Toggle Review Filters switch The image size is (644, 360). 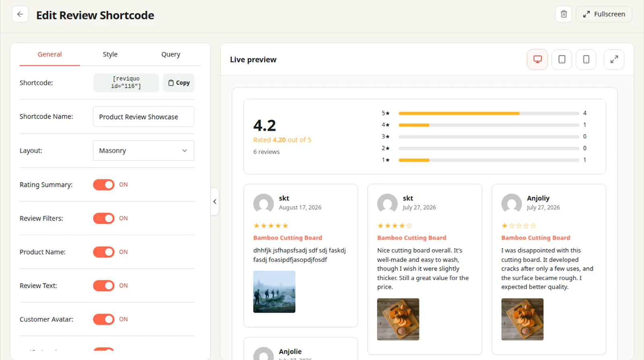pos(104,218)
